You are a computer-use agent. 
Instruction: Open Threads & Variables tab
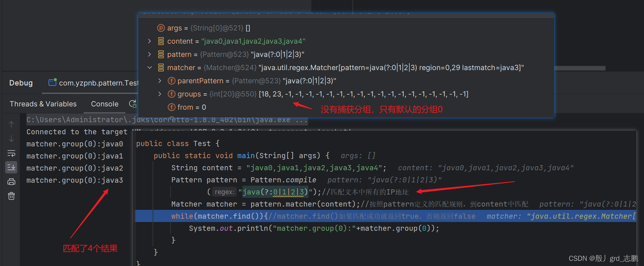pyautogui.click(x=43, y=104)
